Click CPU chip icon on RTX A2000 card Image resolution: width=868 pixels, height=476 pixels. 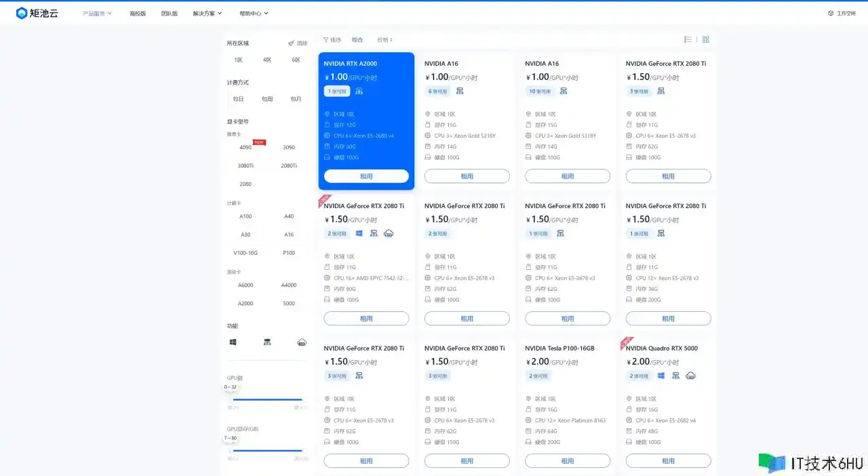coord(327,136)
